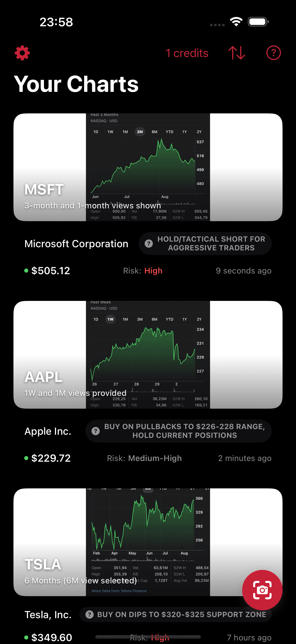Tap the question icon beside Microsoft recommendation
The image size is (296, 644).
[x=149, y=243]
